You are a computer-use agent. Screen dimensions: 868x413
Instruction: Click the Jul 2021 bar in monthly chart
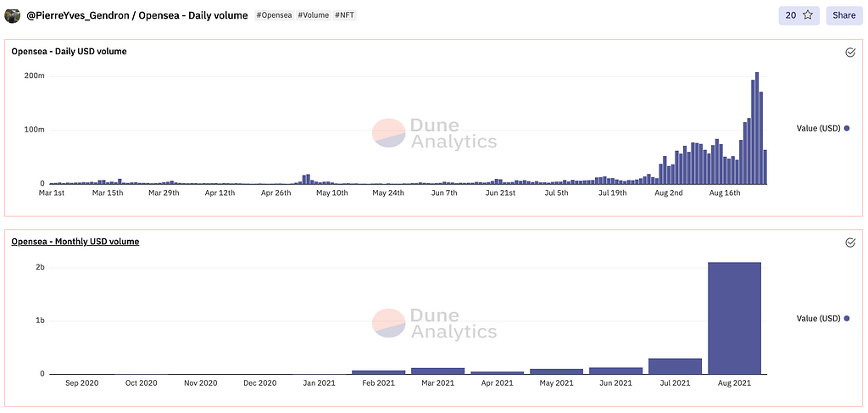675,366
